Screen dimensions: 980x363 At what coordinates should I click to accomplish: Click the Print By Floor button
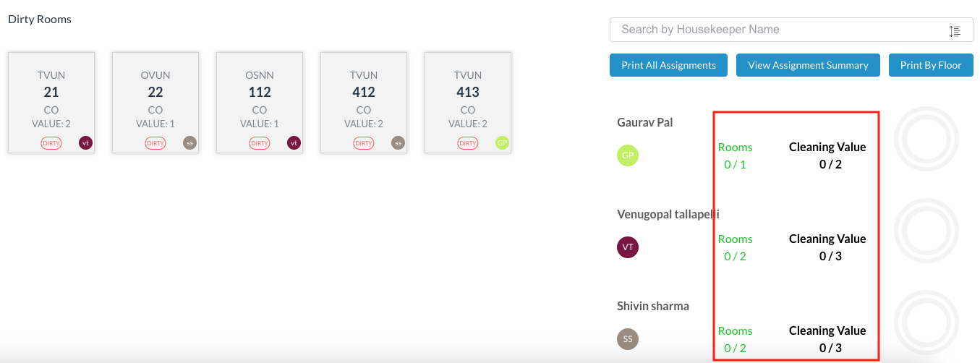click(931, 65)
